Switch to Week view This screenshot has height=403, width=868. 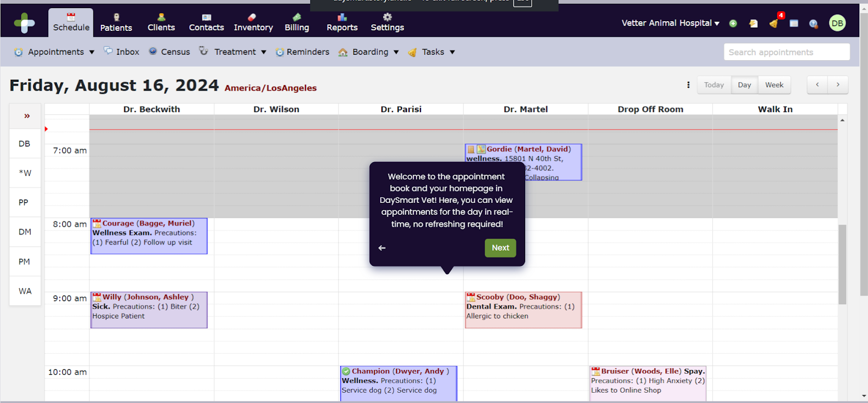[774, 85]
